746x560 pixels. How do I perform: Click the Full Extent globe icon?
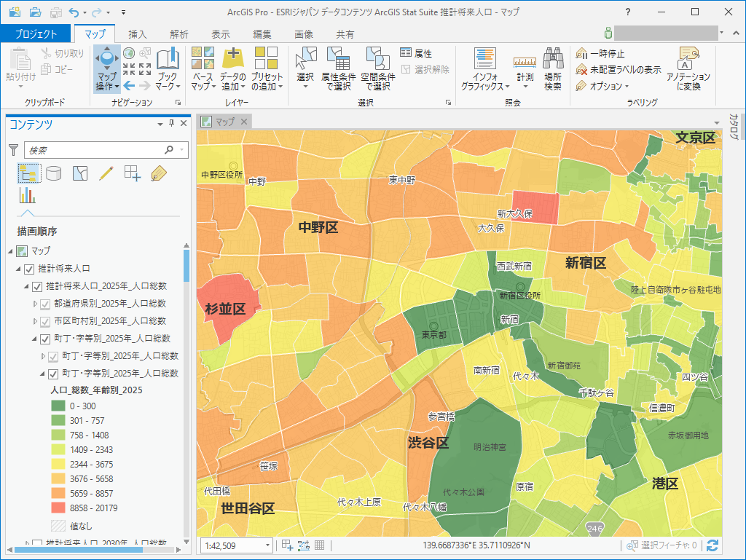coord(128,52)
